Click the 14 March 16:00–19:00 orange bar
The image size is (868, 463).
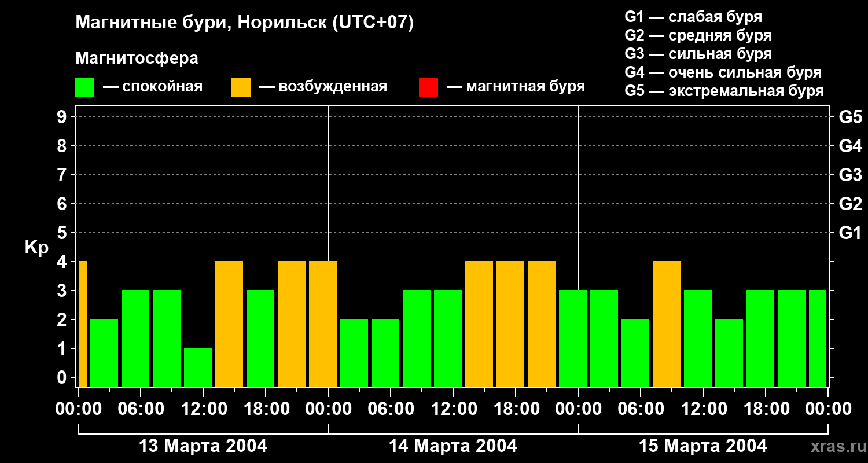tap(510, 324)
